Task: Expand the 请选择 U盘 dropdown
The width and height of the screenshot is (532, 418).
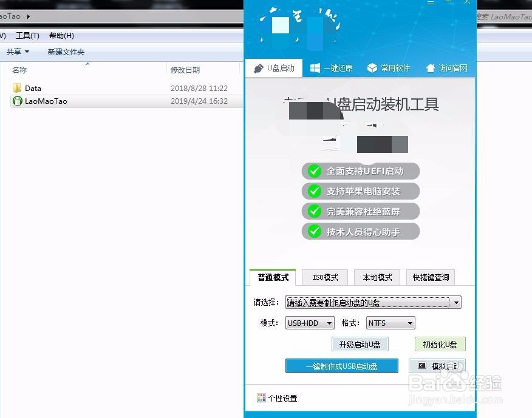Action: coord(373,302)
